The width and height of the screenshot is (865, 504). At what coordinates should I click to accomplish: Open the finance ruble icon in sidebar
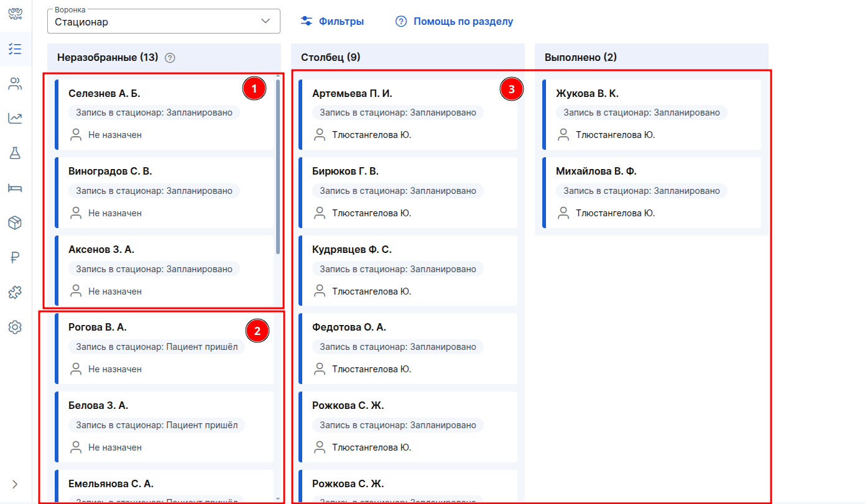pos(16,258)
